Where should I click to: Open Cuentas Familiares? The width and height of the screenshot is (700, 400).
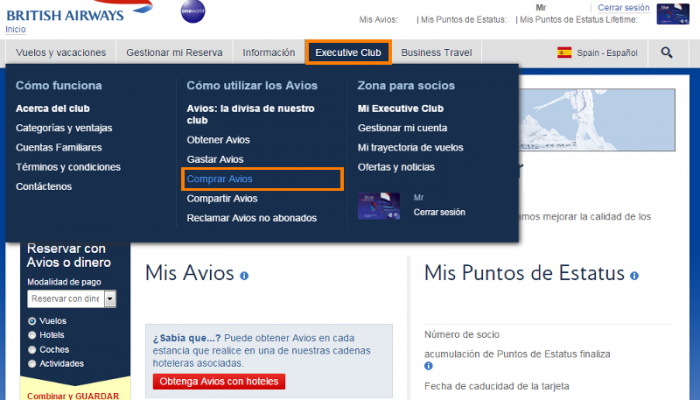[x=59, y=148]
